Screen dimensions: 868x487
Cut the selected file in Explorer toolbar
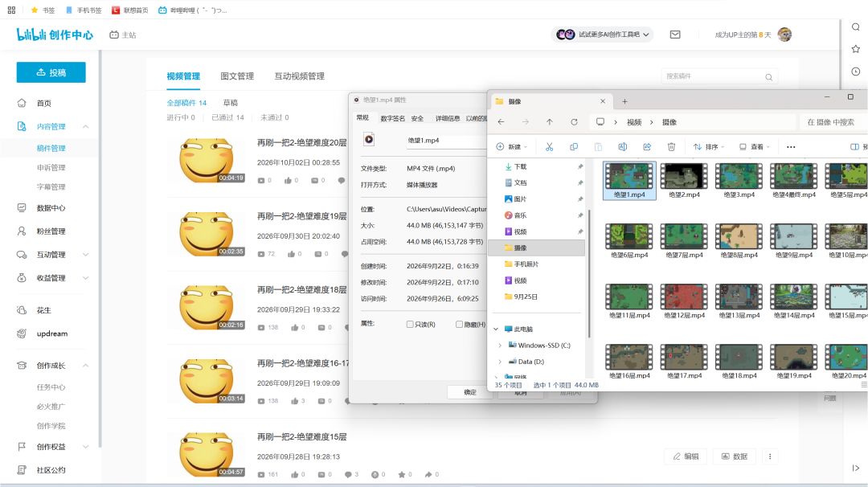coord(549,146)
